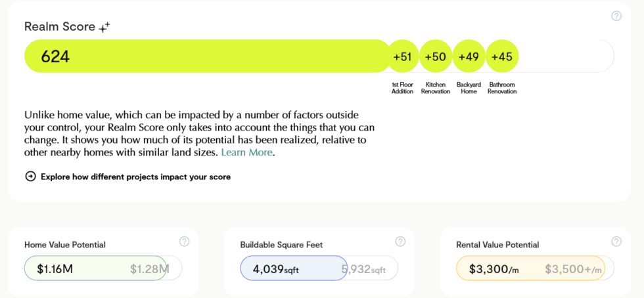Click help icon in Realm Score card
Image resolution: width=644 pixels, height=298 pixels.
coord(616,16)
